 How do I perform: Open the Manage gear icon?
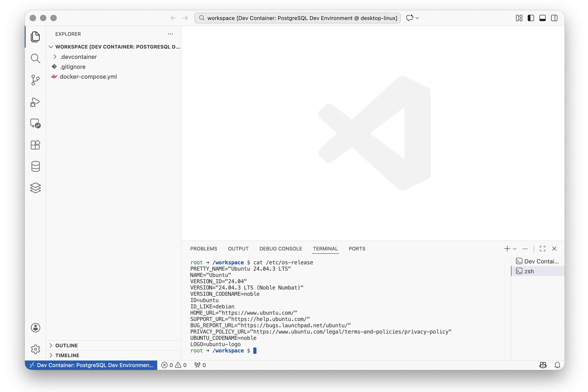(x=35, y=349)
